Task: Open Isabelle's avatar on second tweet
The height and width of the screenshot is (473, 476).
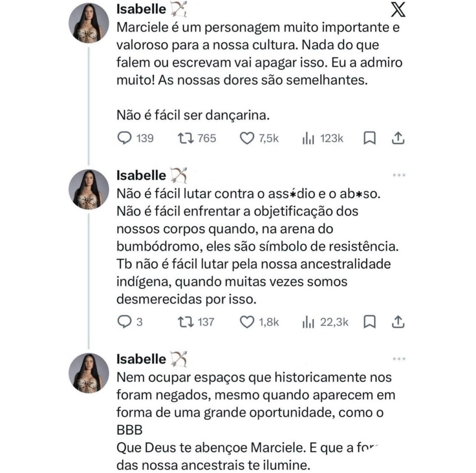Action: tap(89, 189)
